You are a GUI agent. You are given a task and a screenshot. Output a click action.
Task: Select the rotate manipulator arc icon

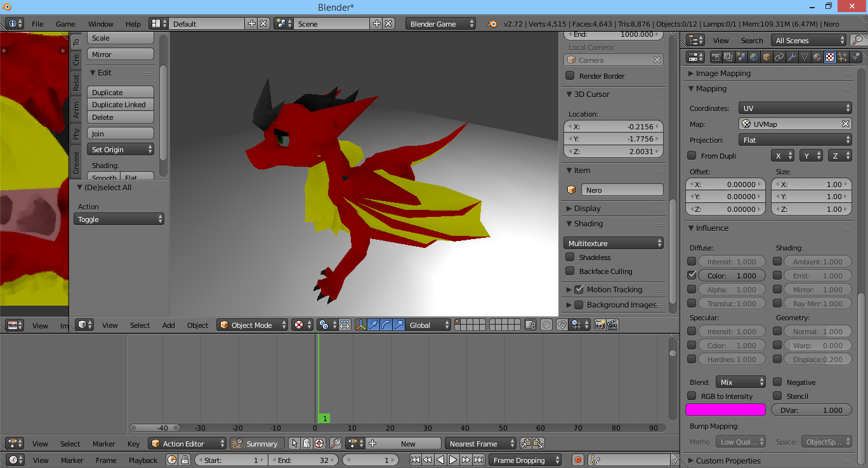386,325
